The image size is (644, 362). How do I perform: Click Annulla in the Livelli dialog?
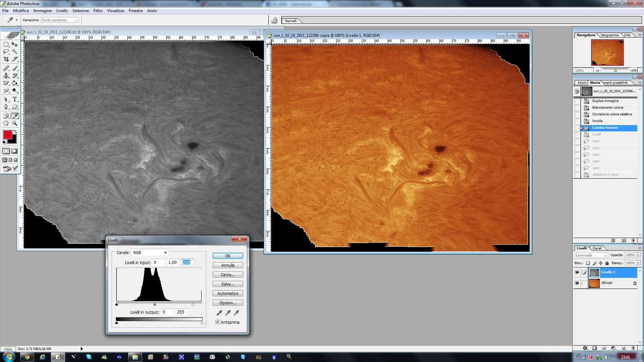[x=228, y=265]
